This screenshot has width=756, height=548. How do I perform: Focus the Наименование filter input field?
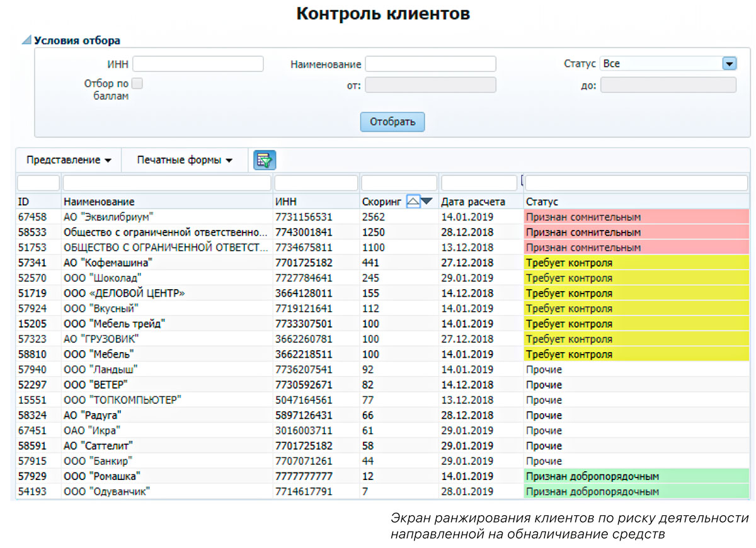click(430, 64)
